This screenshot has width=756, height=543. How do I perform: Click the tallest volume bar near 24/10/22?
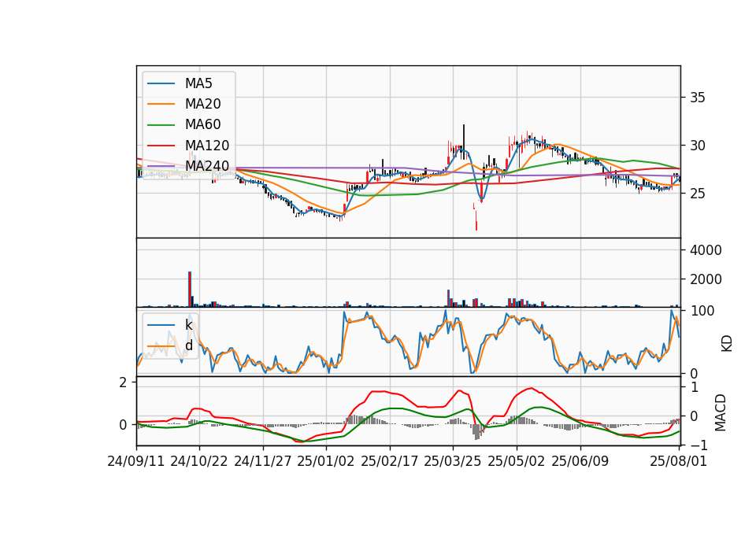[x=190, y=289]
